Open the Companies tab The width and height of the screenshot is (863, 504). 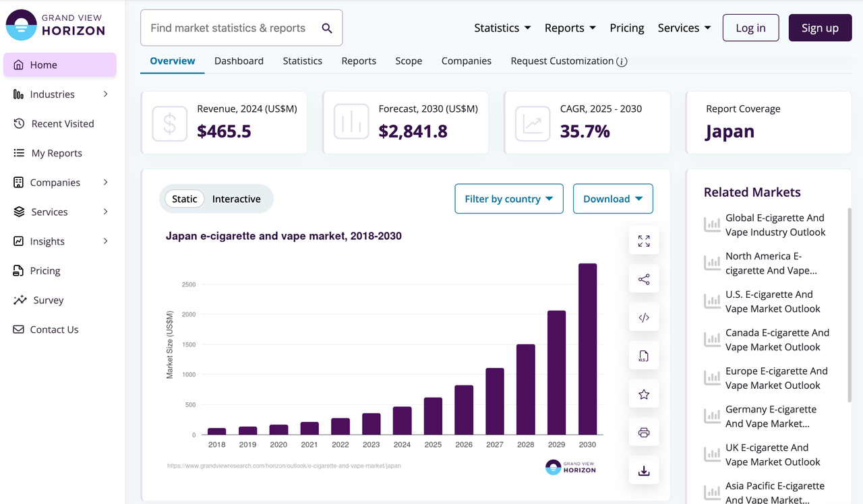tap(467, 61)
